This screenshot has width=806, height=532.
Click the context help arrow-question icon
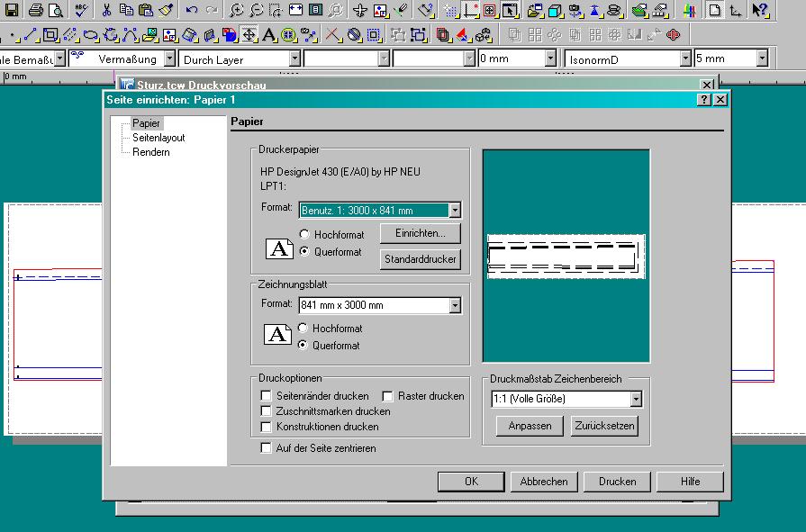pyautogui.click(x=760, y=9)
